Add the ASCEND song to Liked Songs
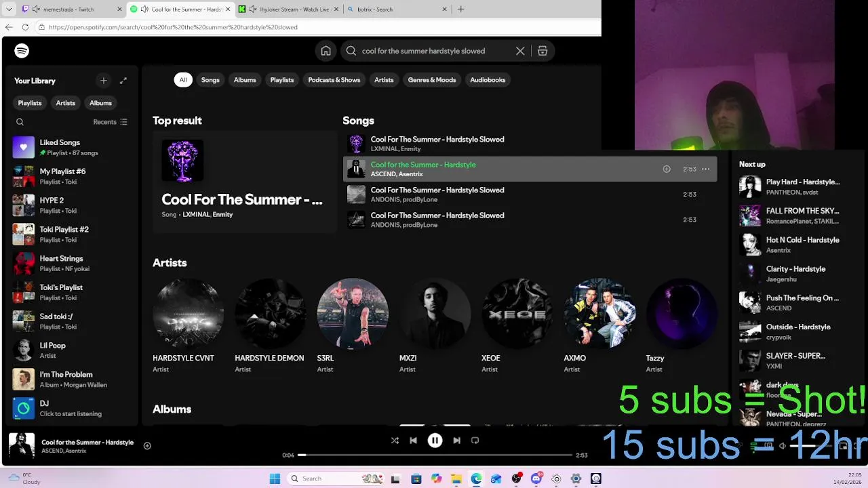Viewport: 868px width, 488px height. 667,169
